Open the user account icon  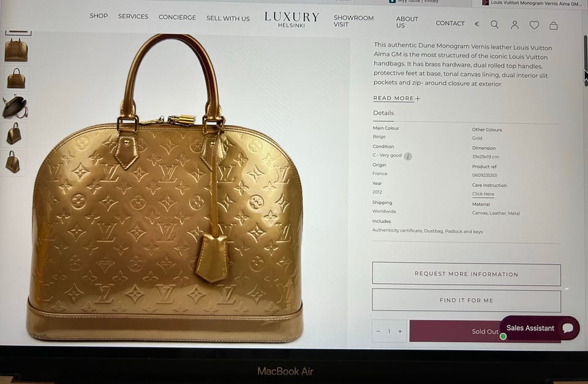point(514,24)
